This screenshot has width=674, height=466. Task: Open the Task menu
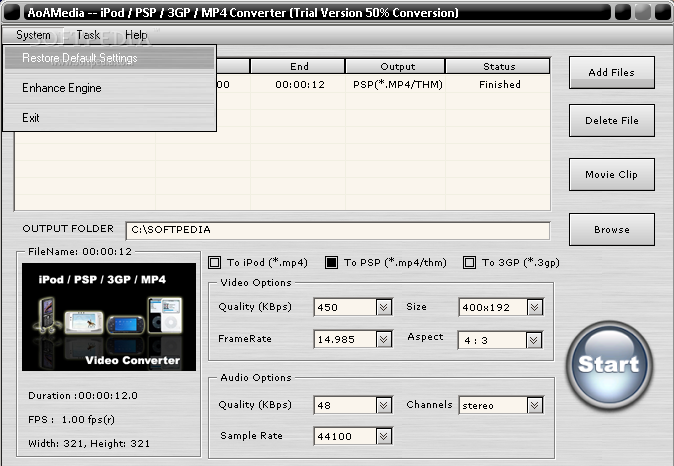coord(88,35)
